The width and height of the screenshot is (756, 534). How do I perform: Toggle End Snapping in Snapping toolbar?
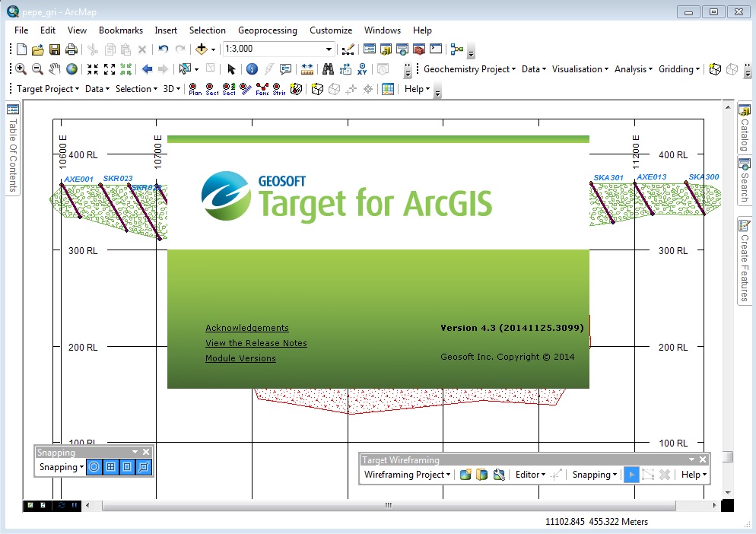[111, 467]
